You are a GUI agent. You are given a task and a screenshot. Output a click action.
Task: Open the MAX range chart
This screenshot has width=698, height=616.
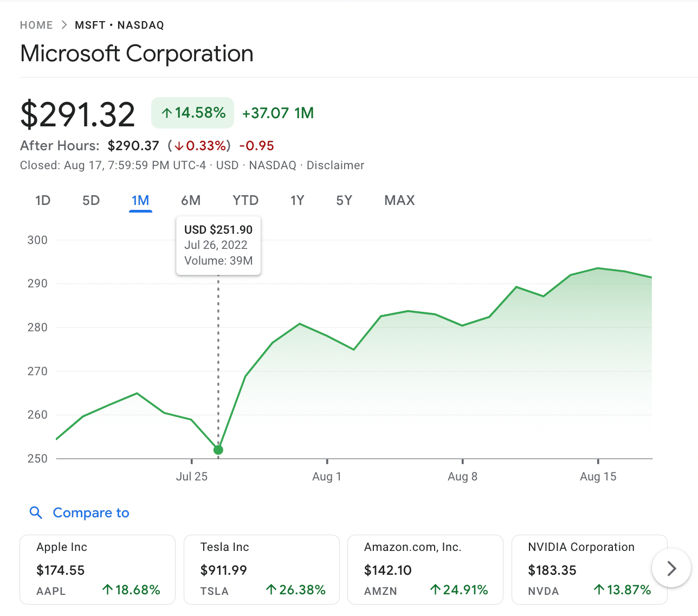[x=399, y=201]
